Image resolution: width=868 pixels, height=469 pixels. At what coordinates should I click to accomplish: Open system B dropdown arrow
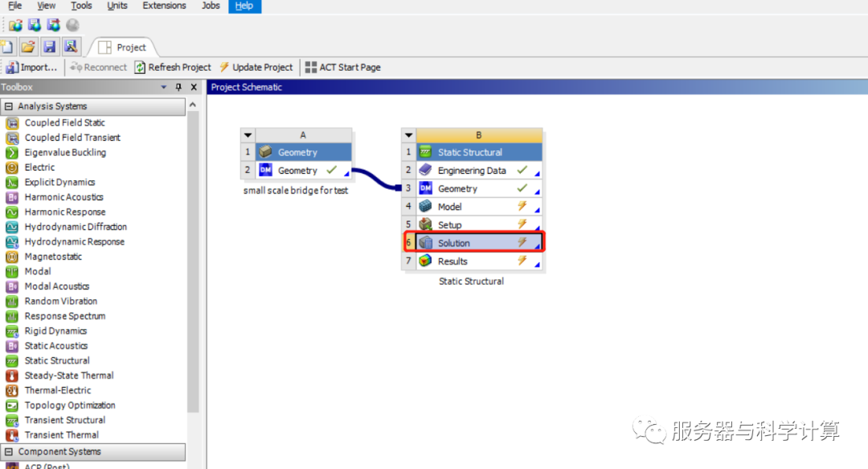(408, 135)
